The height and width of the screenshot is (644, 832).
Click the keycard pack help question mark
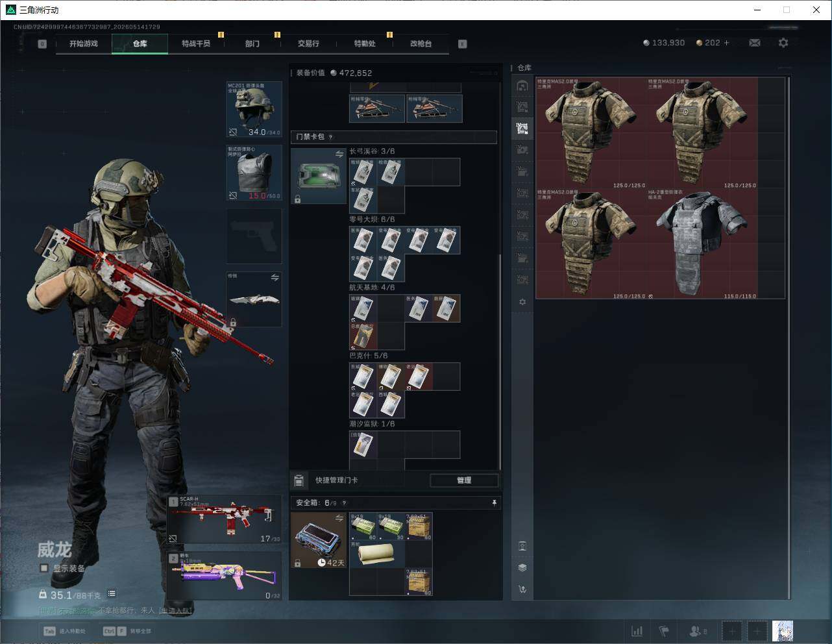click(x=330, y=137)
